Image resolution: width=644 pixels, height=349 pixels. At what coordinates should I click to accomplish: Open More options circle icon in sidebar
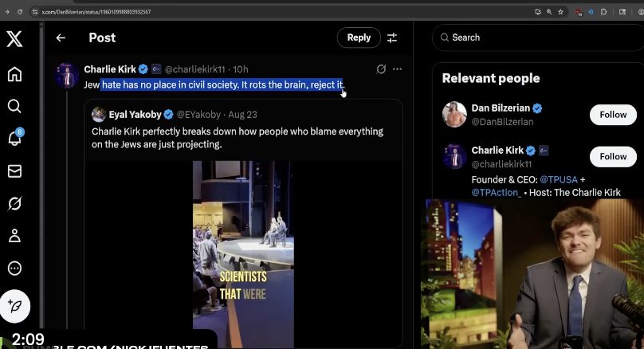pos(14,268)
